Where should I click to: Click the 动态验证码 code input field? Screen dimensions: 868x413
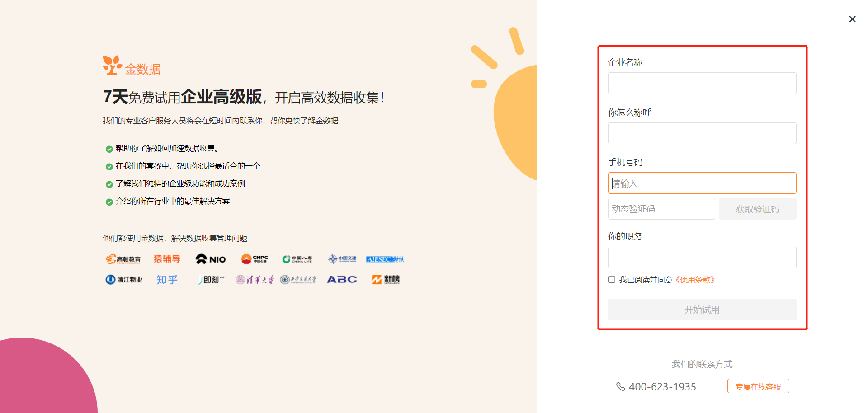click(661, 209)
